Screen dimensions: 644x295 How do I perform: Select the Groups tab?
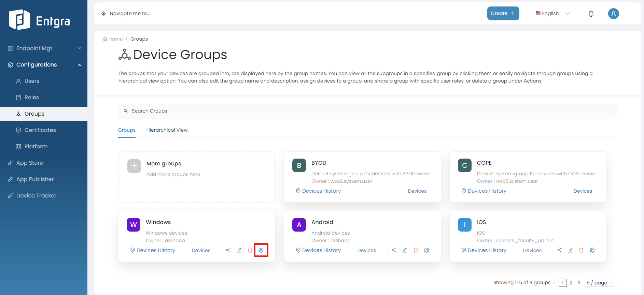[x=127, y=130]
